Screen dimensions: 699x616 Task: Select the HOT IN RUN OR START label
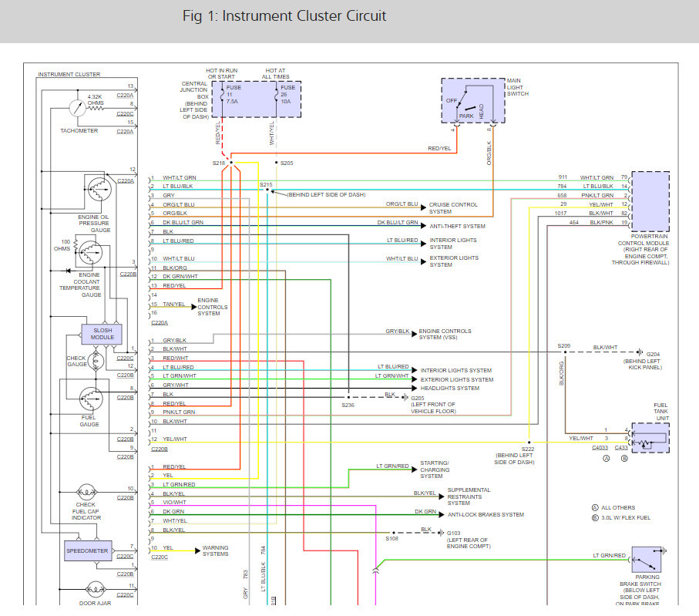point(221,73)
